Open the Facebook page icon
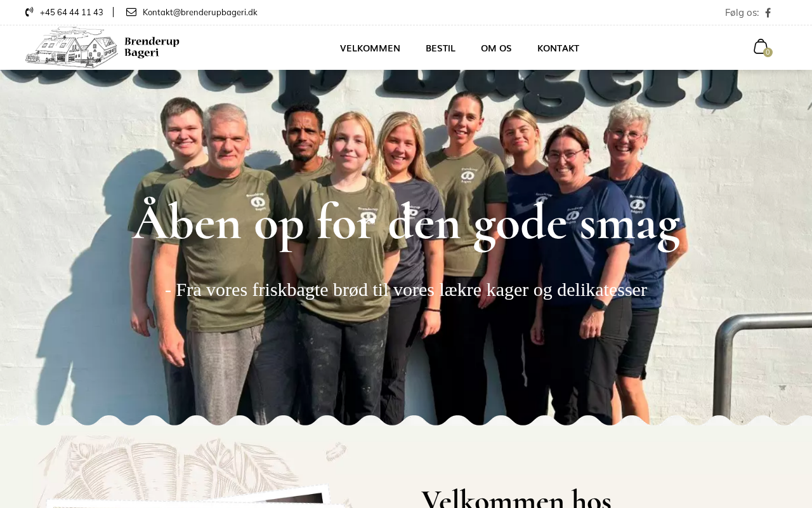Screen dimensions: 812x508 [768, 13]
